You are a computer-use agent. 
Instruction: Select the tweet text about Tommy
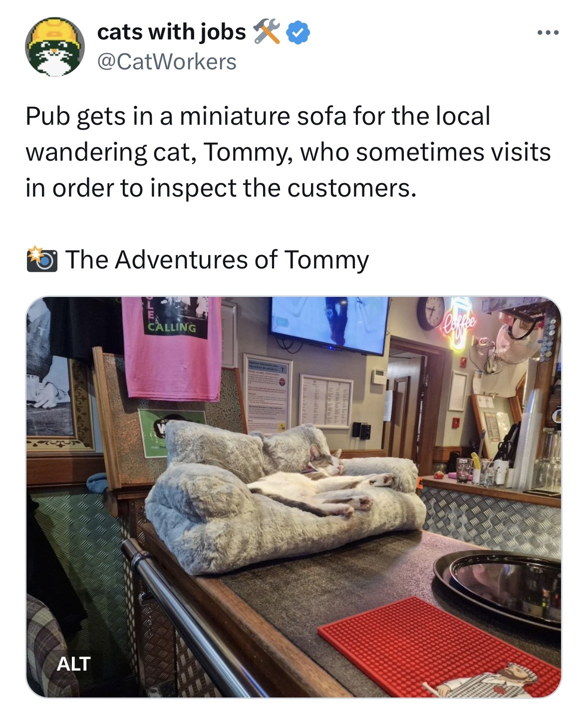(x=288, y=152)
